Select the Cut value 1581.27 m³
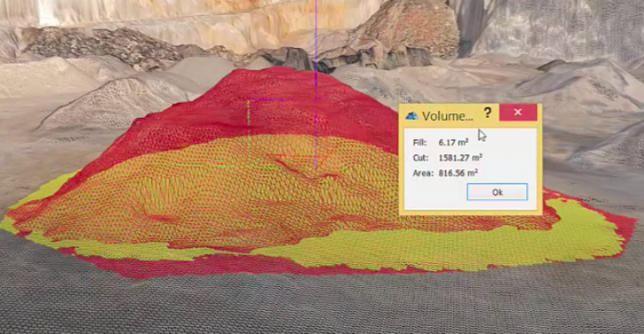Image resolution: width=644 pixels, height=334 pixels. (x=460, y=158)
